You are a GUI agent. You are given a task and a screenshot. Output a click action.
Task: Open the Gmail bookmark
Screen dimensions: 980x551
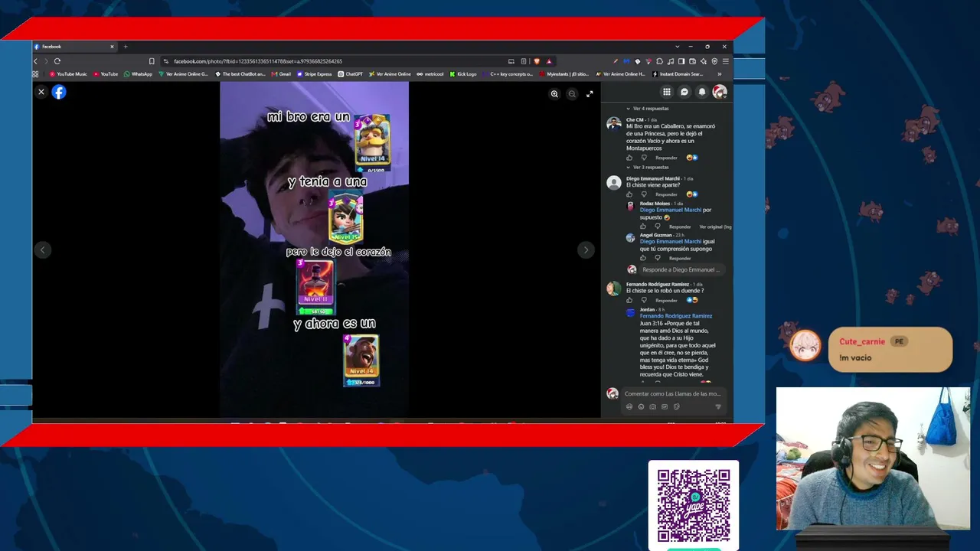281,74
